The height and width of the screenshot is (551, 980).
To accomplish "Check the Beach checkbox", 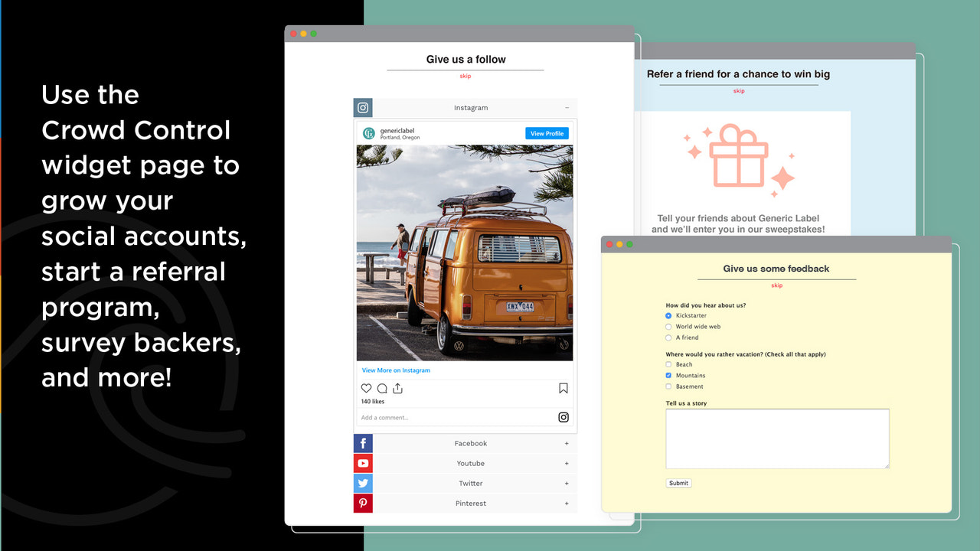I will tap(667, 364).
